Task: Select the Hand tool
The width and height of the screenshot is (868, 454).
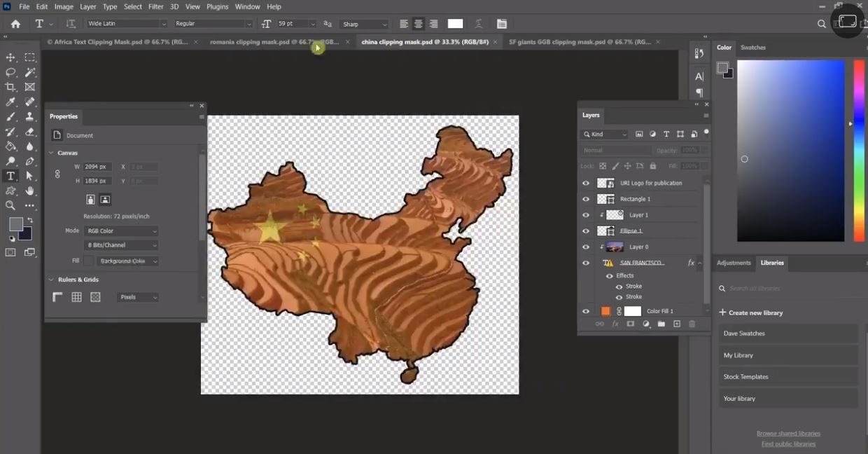Action: pos(30,191)
